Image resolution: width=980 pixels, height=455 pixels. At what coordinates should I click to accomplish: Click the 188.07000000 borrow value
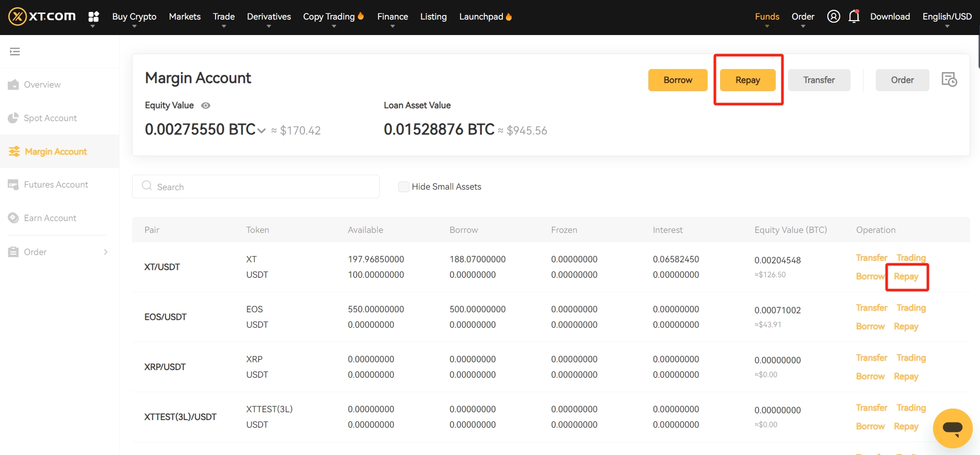click(478, 259)
